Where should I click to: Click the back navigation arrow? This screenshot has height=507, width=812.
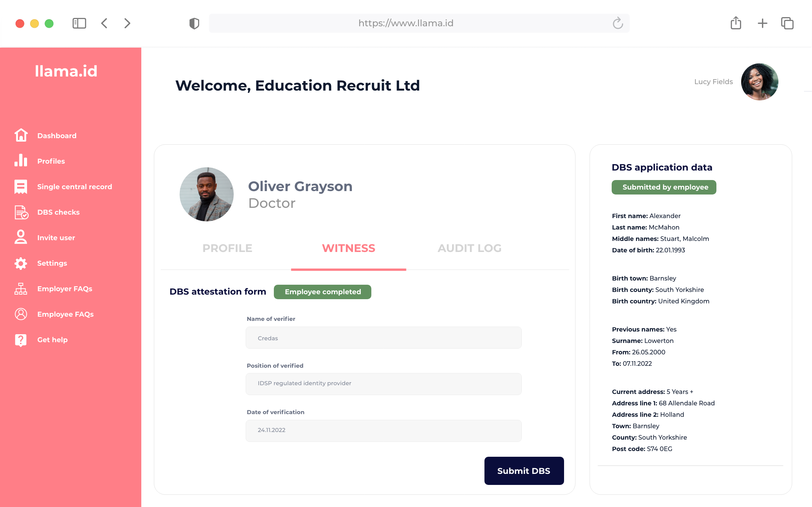click(x=104, y=23)
